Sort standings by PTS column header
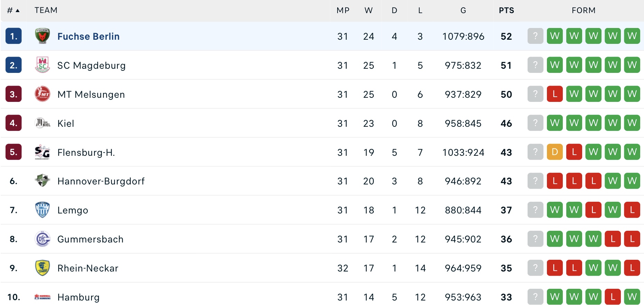The image size is (644, 305). tap(506, 10)
